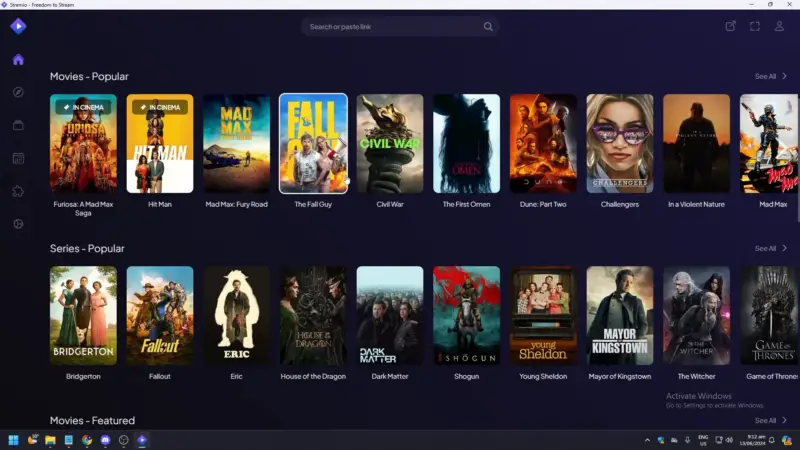Select the Dune: Part Two poster

pos(543,143)
